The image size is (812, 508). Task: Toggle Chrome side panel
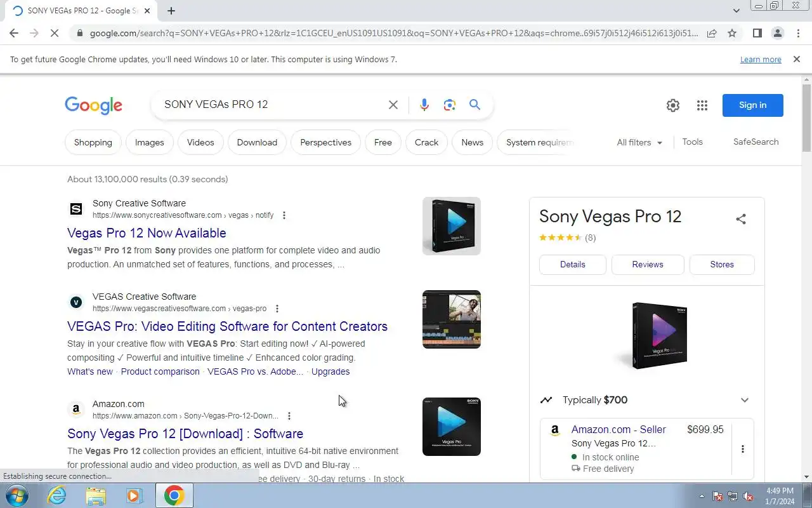pos(757,33)
